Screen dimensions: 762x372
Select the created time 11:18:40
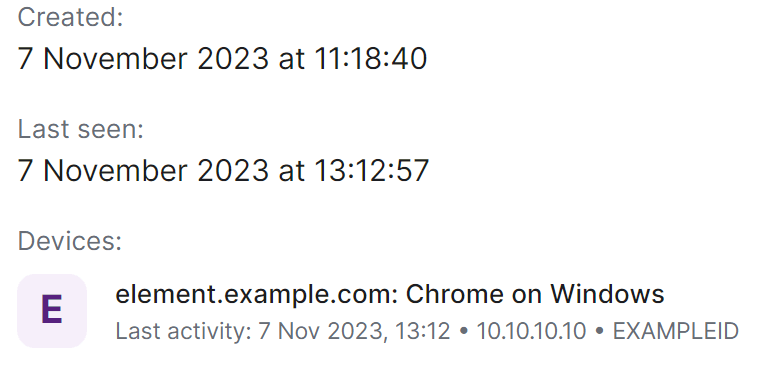pyautogui.click(x=371, y=58)
